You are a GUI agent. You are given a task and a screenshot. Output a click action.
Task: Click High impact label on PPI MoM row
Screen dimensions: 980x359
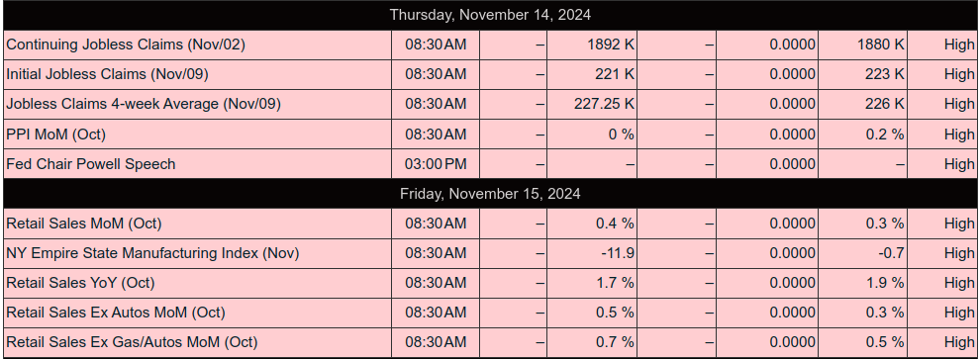[x=959, y=135]
